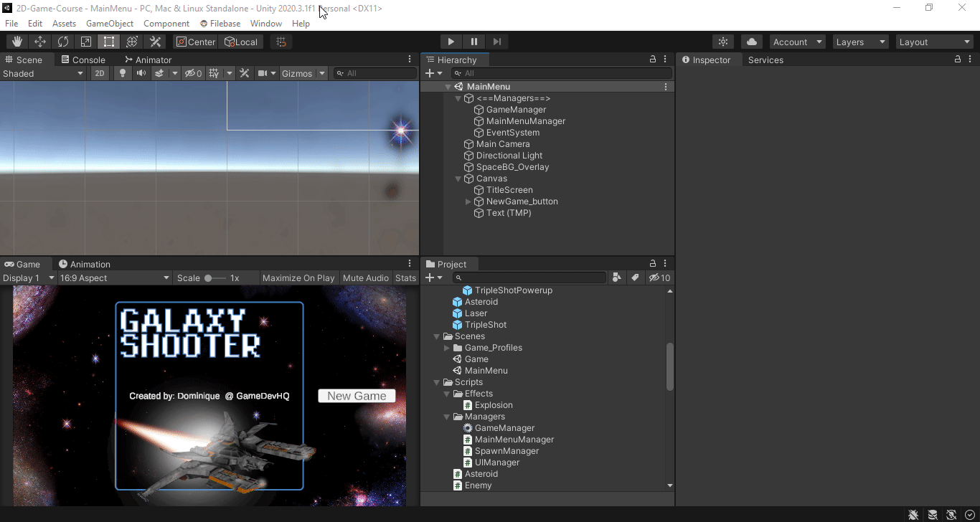
Task: Switch to the Console tab
Action: tap(83, 60)
